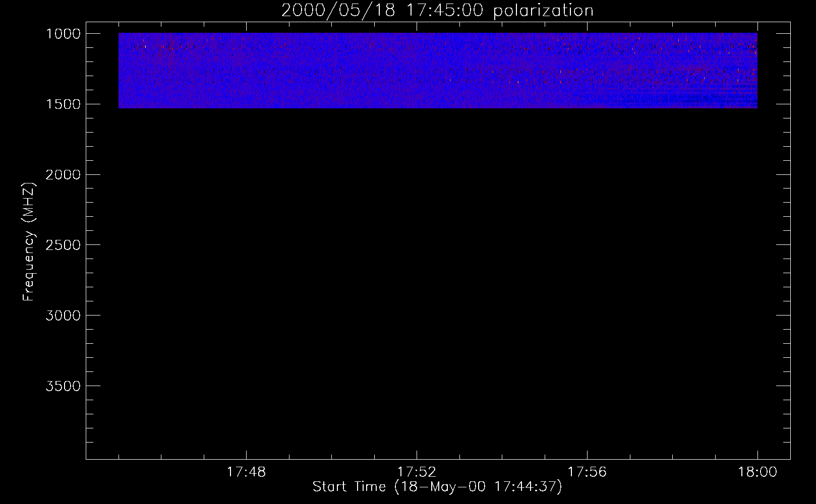Select the 2500 frequency tick label
The height and width of the screenshot is (504, 816).
tap(63, 245)
